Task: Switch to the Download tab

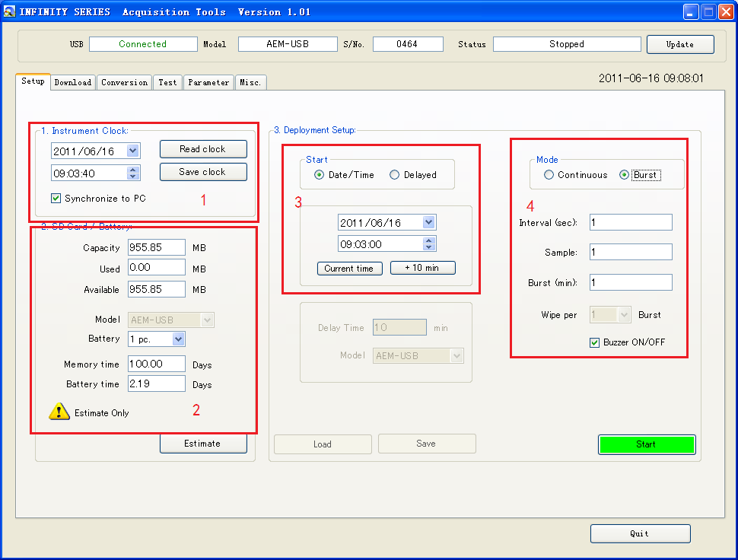Action: 73,82
